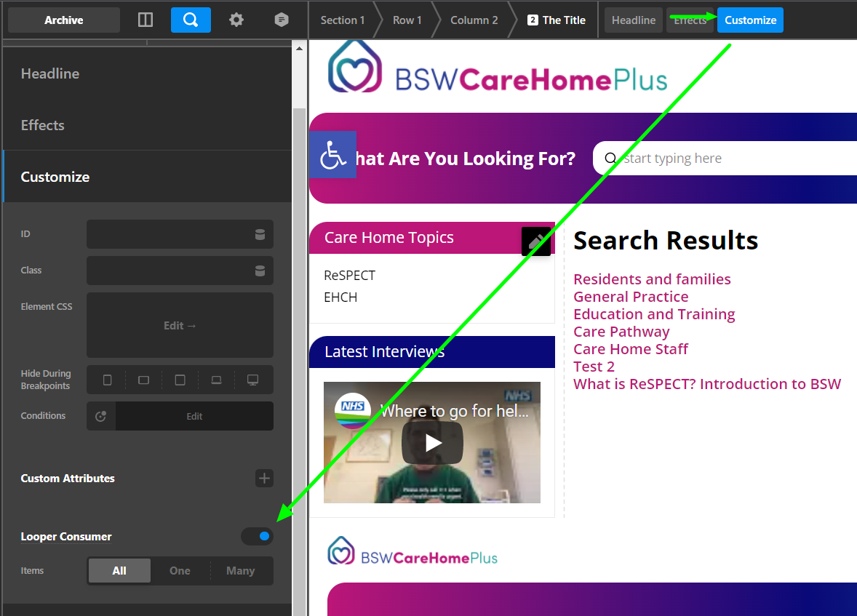The image size is (857, 616).
Task: Toggle the layout panel icon
Action: click(146, 20)
